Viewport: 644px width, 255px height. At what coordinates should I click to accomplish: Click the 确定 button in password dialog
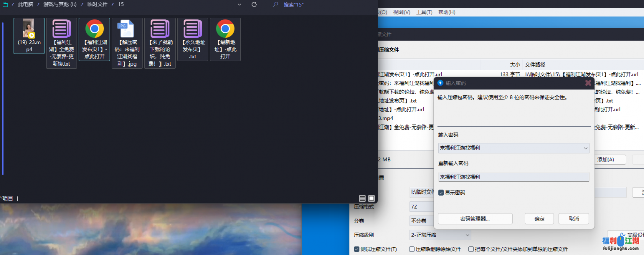[x=539, y=219]
